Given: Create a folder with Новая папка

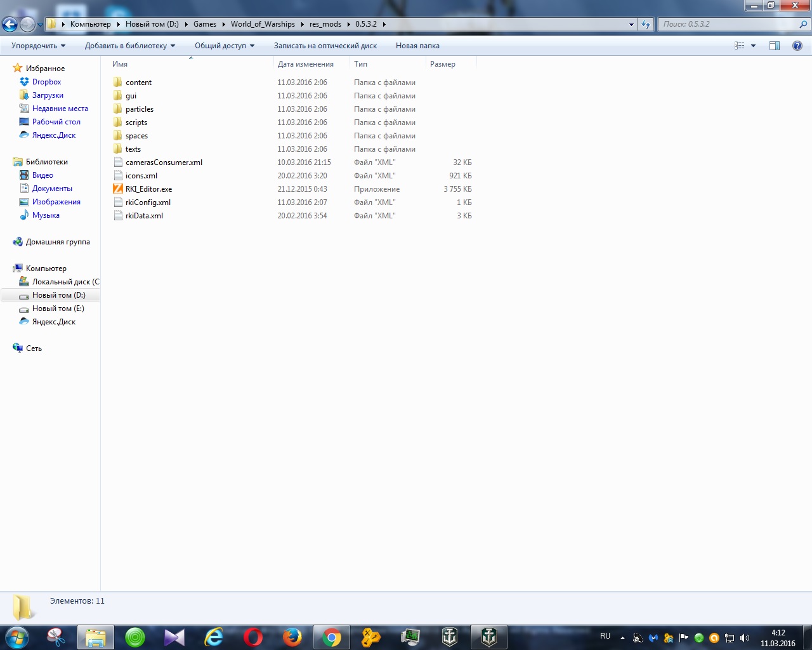Looking at the screenshot, I should point(417,46).
